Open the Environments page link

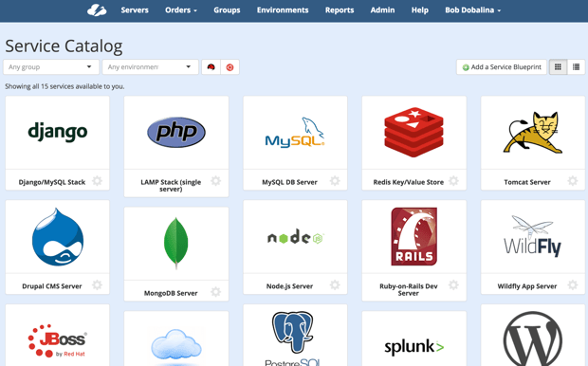point(283,10)
